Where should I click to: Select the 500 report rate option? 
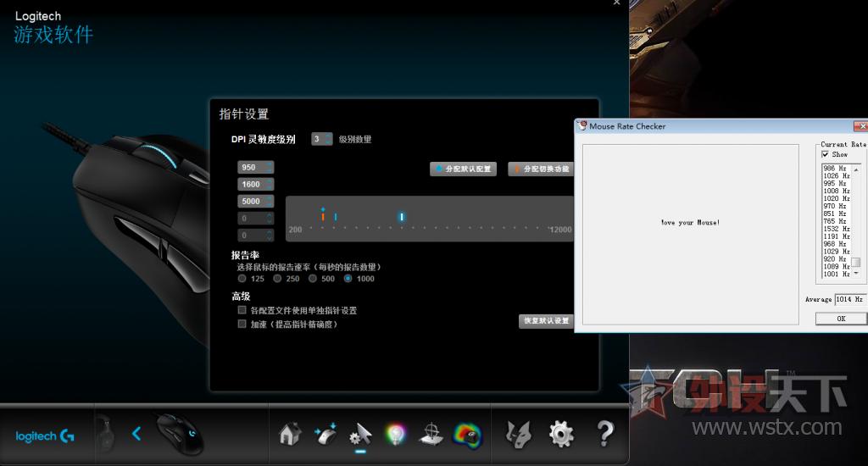[x=313, y=279]
